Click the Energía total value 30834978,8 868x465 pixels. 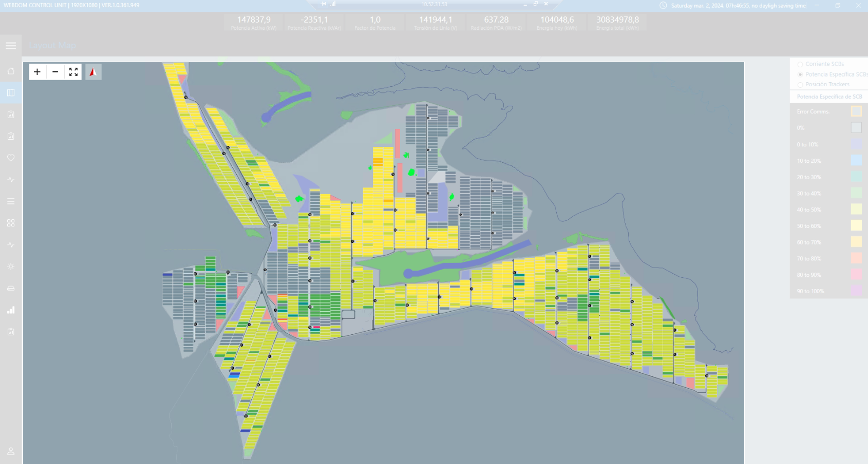pyautogui.click(x=617, y=20)
